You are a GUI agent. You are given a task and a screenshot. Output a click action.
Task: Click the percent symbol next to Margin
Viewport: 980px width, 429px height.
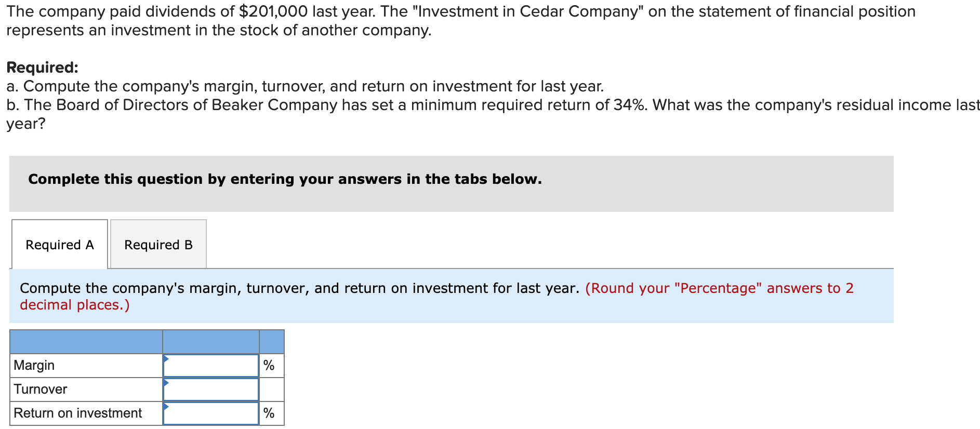click(x=269, y=365)
